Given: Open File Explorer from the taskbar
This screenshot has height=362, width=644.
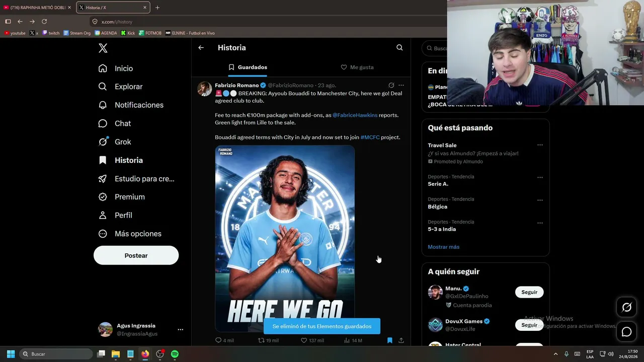Looking at the screenshot, I should coord(116,354).
